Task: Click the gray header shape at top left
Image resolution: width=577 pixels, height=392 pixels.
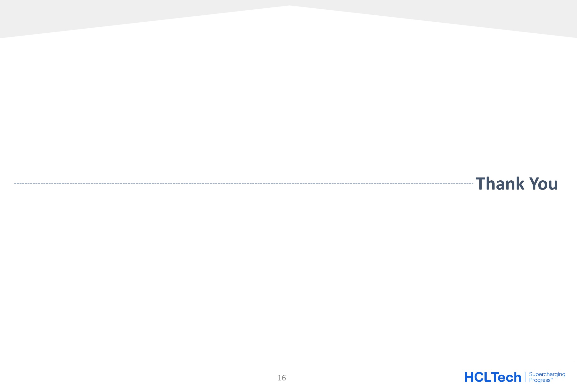Action: (x=75, y=15)
